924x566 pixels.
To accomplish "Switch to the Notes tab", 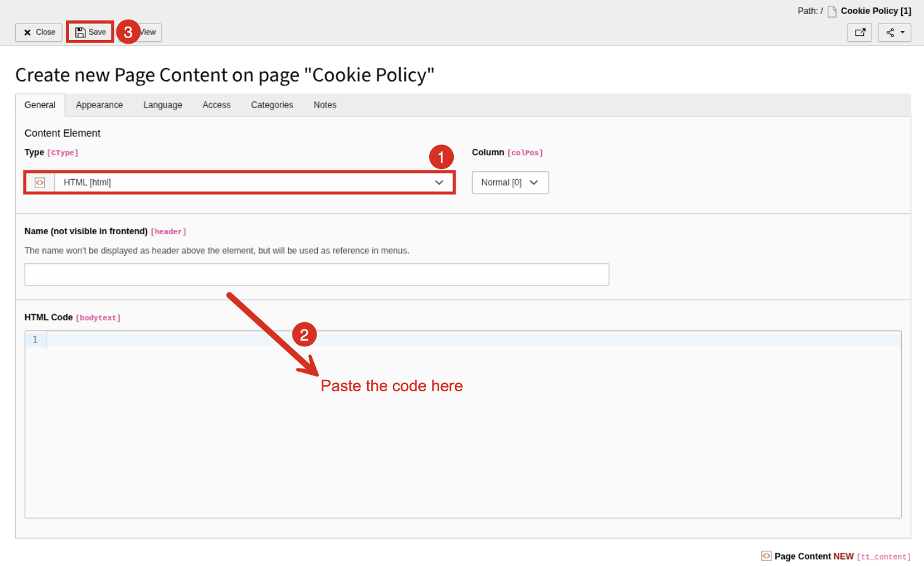I will pos(325,105).
